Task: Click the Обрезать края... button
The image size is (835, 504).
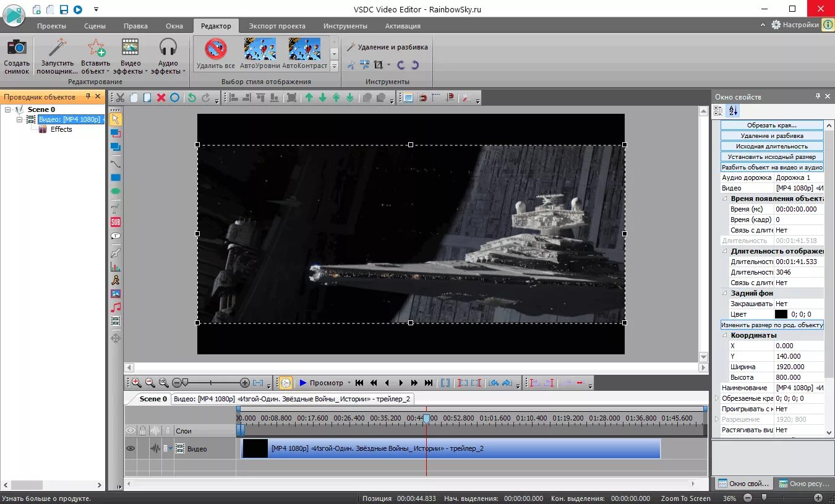Action: [772, 125]
